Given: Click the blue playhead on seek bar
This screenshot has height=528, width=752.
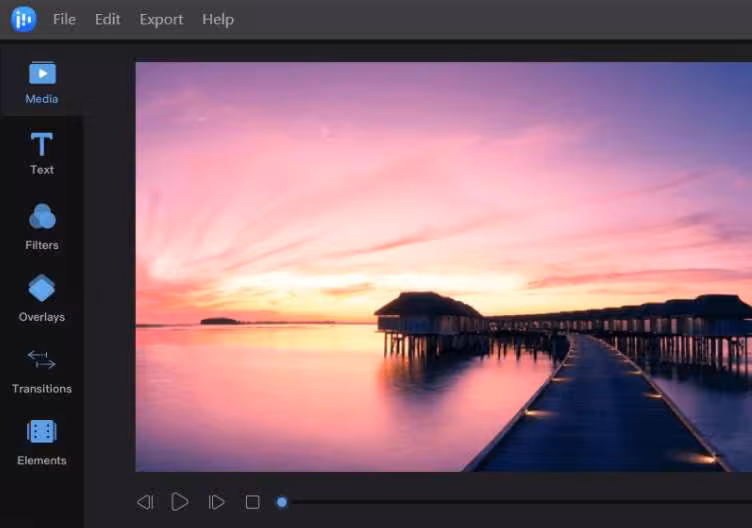Looking at the screenshot, I should pyautogui.click(x=282, y=502).
